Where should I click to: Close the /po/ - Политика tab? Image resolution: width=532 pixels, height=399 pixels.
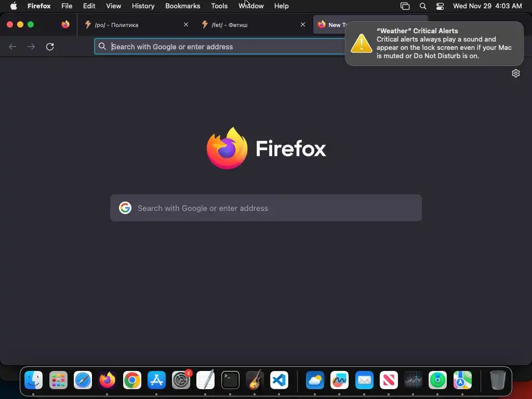pyautogui.click(x=186, y=24)
